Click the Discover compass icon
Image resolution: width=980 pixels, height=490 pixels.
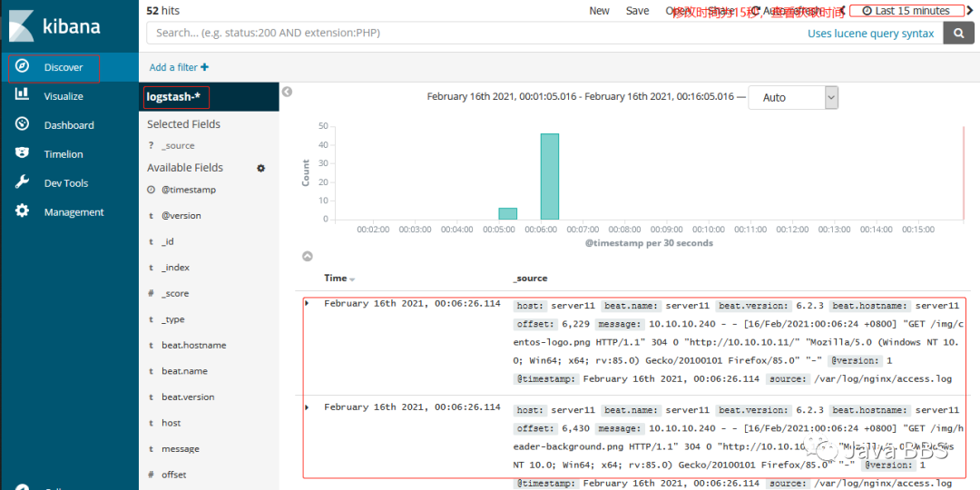pos(22,66)
